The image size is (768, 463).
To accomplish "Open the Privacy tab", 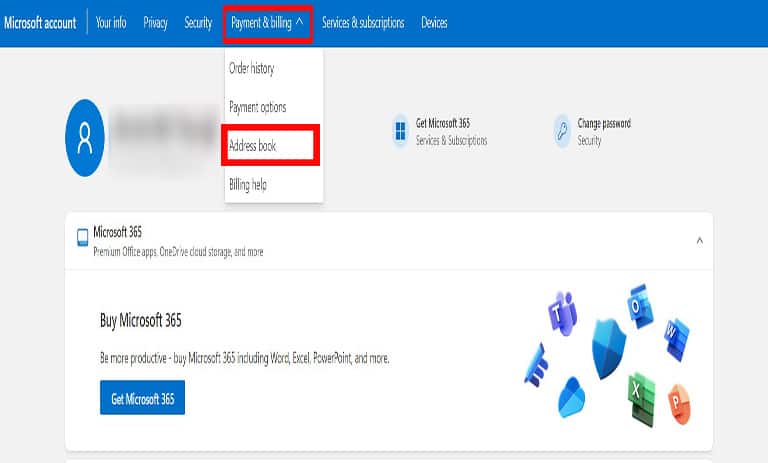I will click(155, 23).
